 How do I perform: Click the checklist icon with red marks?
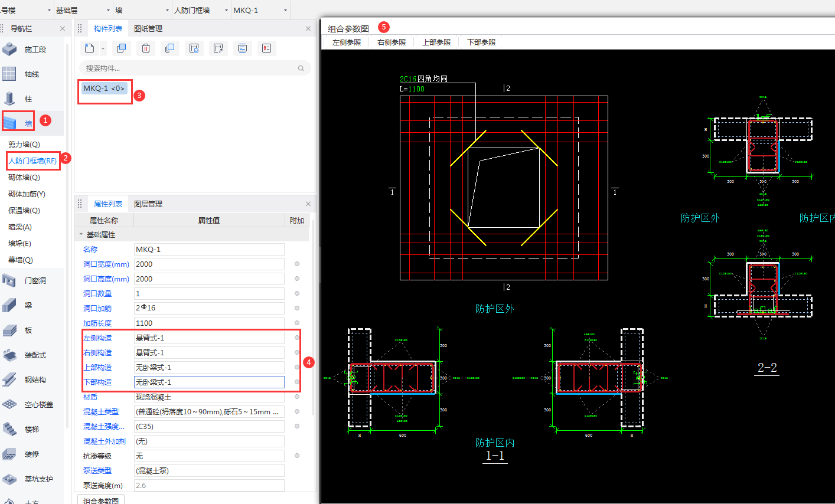(x=267, y=48)
